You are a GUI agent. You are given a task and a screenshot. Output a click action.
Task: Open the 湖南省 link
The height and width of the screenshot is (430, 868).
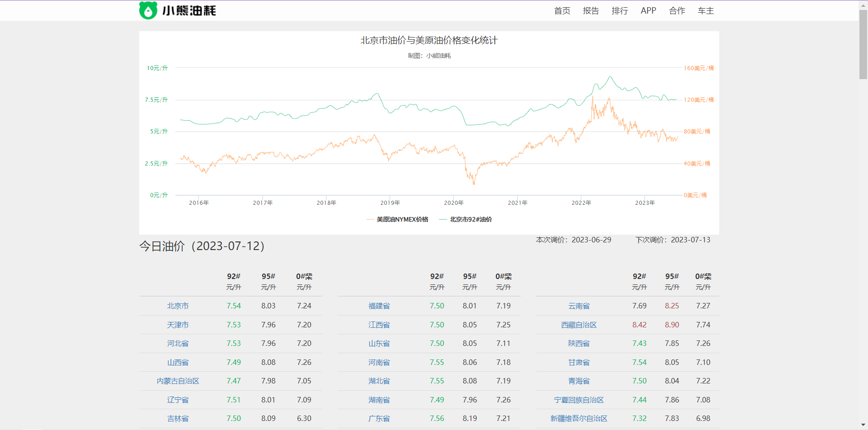(x=379, y=400)
